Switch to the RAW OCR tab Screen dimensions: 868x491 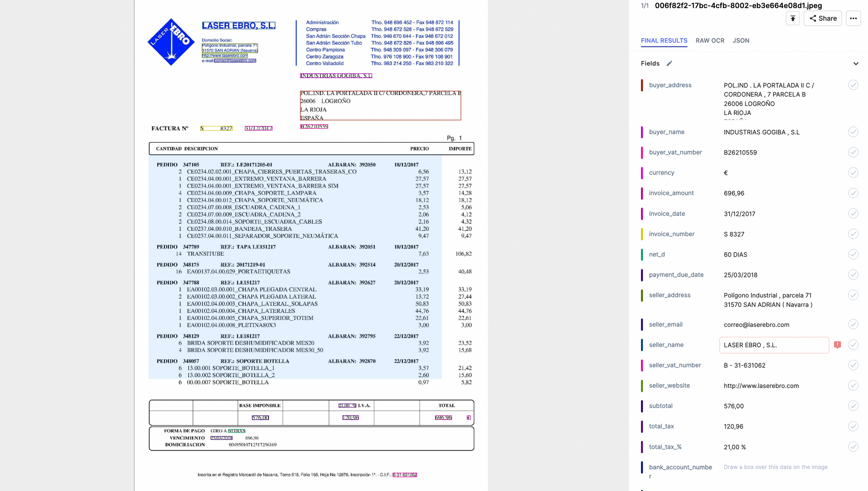[x=710, y=40]
